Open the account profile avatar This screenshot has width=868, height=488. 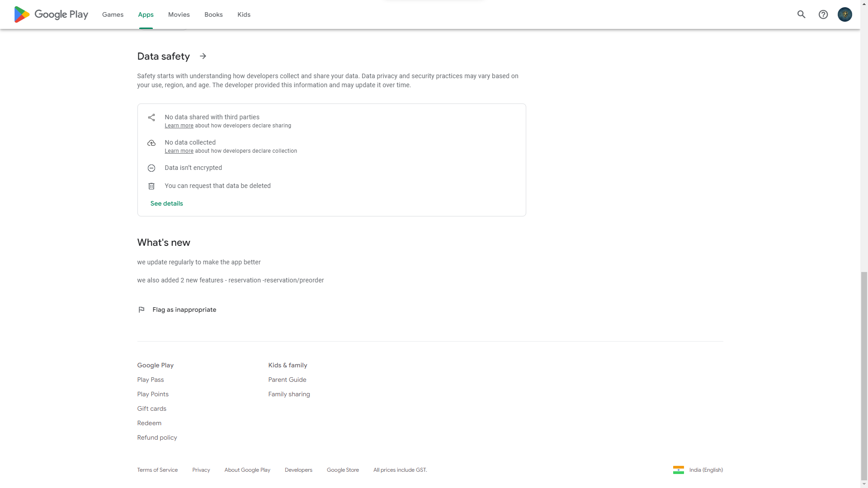(x=844, y=14)
